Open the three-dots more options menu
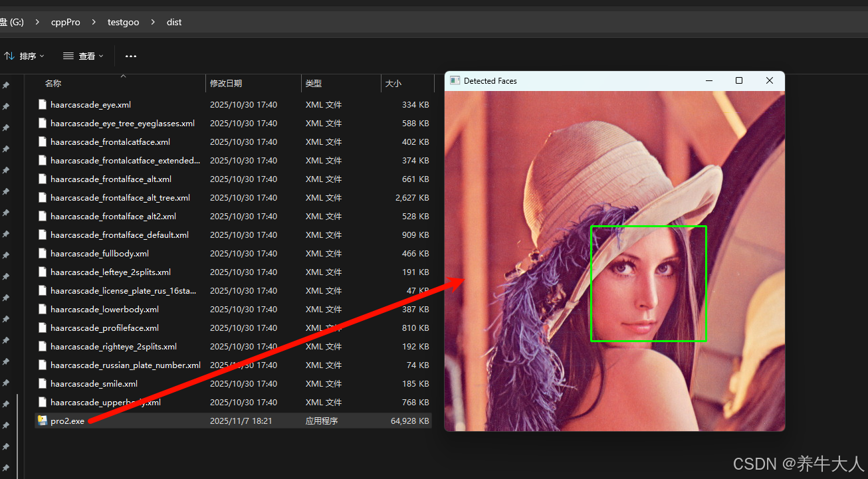This screenshot has height=479, width=868. [131, 56]
